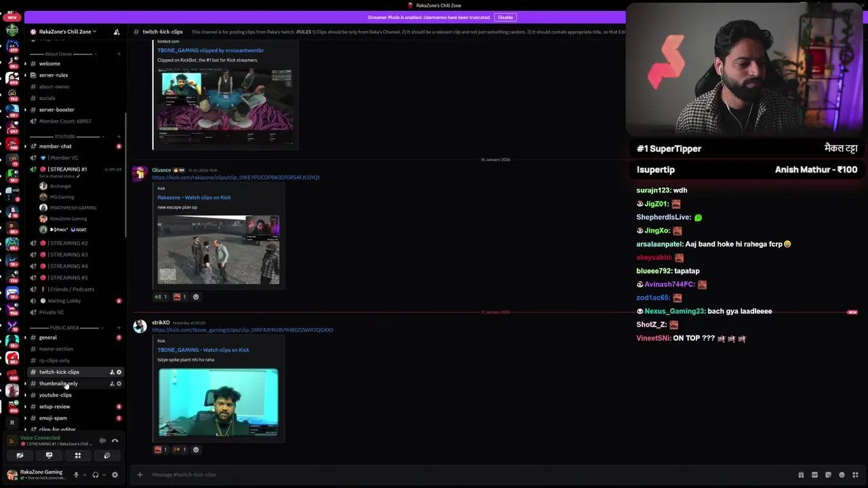
Task: Add channel to PUBLIC AREA category
Action: pyautogui.click(x=119, y=327)
